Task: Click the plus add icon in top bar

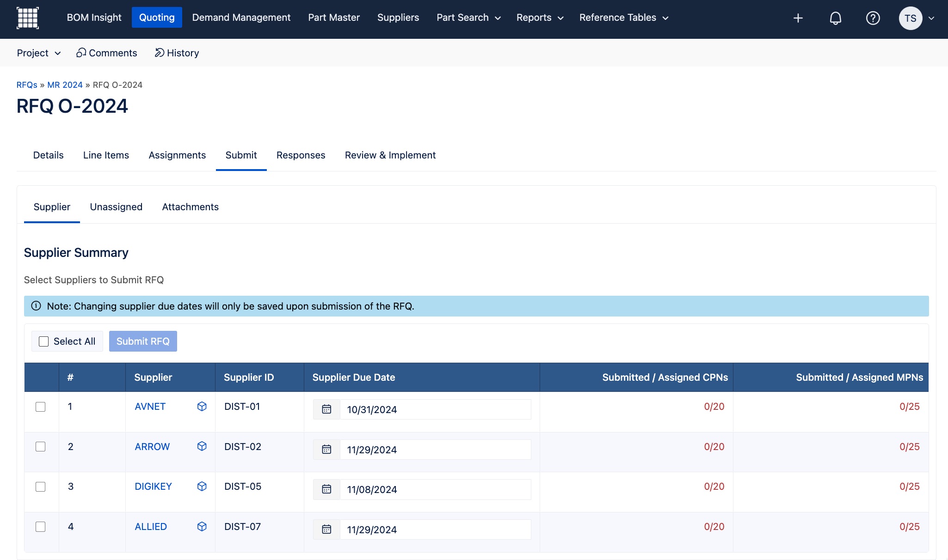Action: (x=798, y=18)
